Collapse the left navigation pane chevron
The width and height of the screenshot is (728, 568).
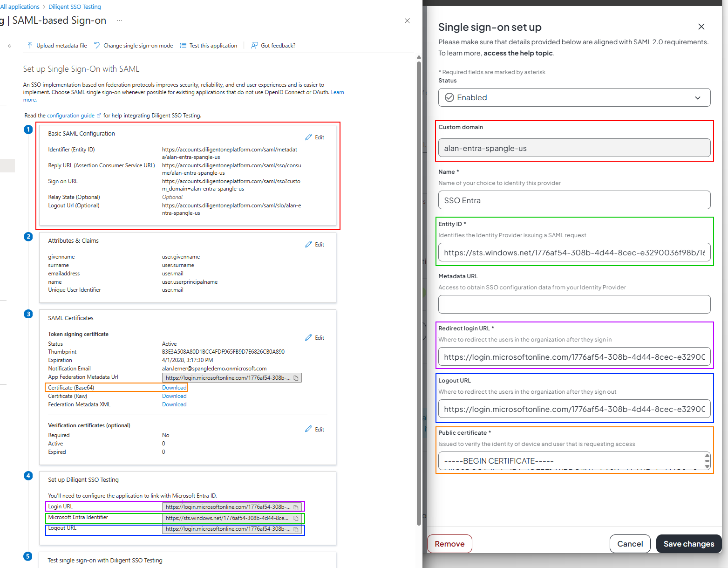(x=10, y=46)
